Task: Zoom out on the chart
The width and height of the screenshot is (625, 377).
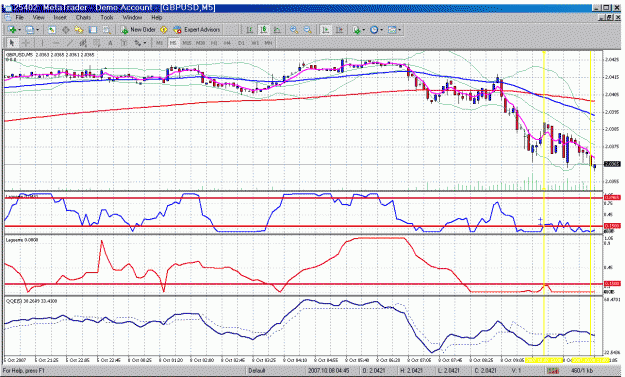Action: click(x=308, y=29)
